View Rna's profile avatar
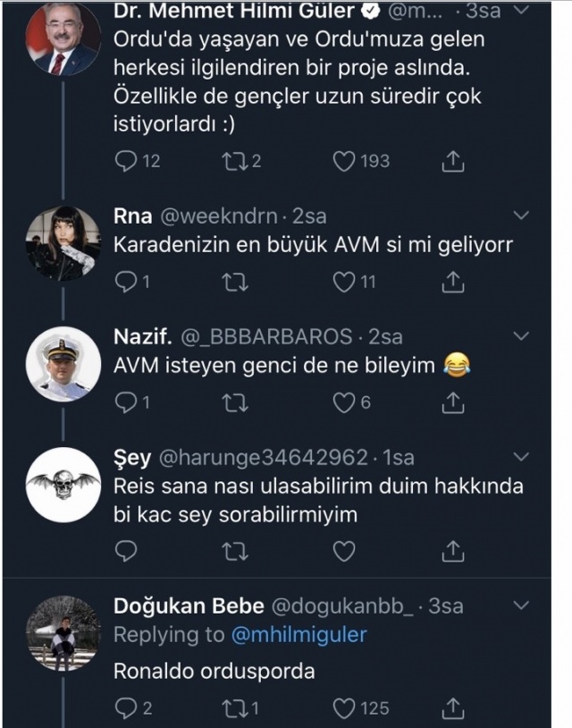Viewport: 572px width, 728px height. point(63,243)
